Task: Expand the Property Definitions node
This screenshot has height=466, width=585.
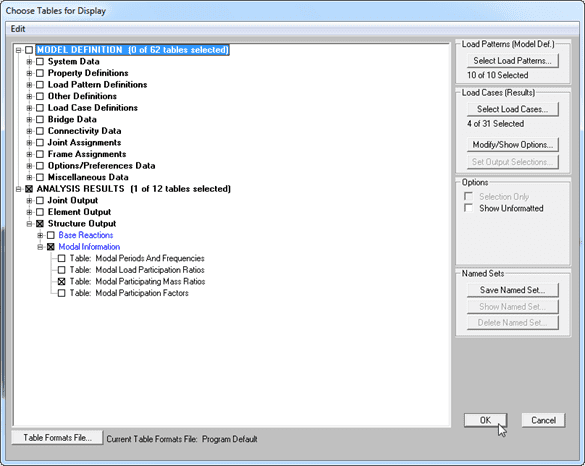Action: (29, 73)
